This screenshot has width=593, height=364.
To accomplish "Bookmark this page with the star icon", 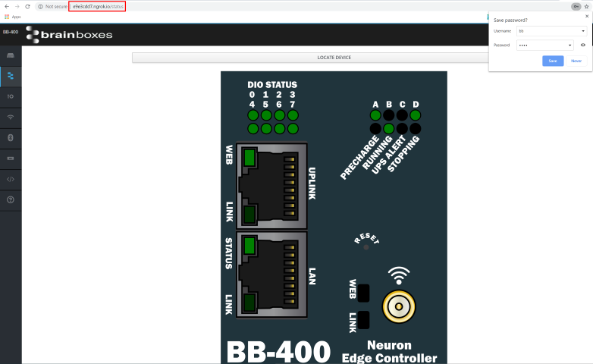I will 587,6.
